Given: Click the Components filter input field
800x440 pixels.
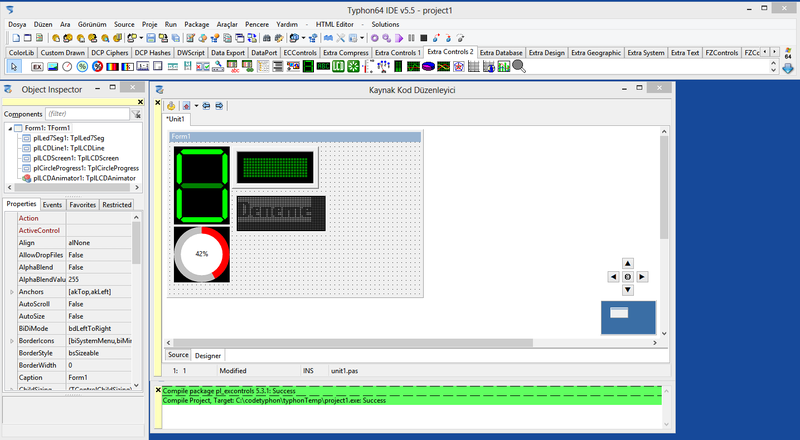Looking at the screenshot, I should coord(88,114).
